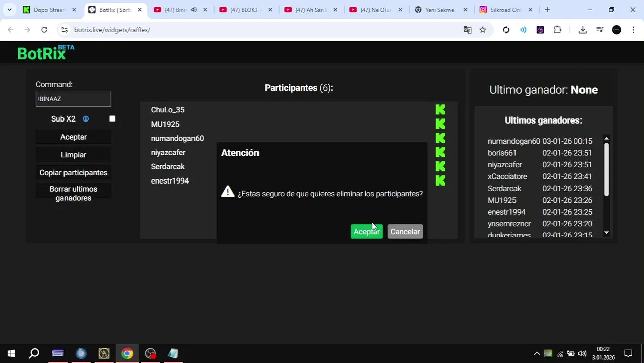The image size is (644, 363).
Task: Click Kick icon in niyazcafer row
Action: pos(440,152)
